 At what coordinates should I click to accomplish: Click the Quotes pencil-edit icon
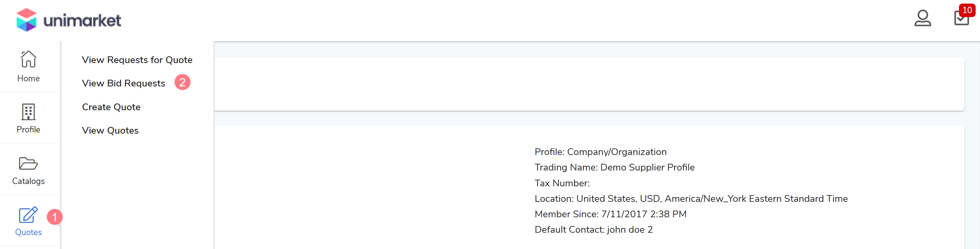pos(28,215)
